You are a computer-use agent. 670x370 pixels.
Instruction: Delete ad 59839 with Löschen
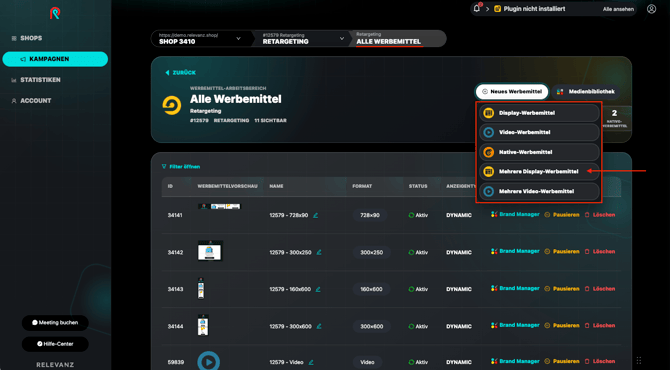600,361
